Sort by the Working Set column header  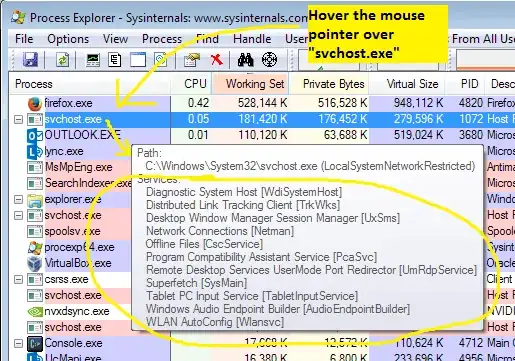coord(250,84)
